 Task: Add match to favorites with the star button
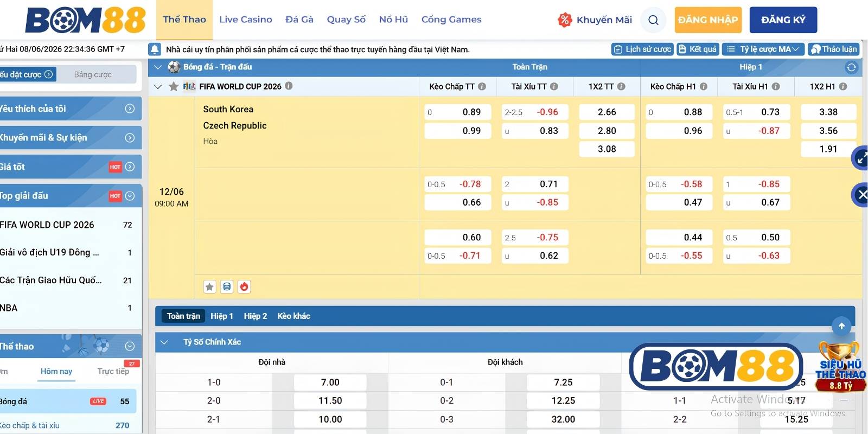click(210, 287)
